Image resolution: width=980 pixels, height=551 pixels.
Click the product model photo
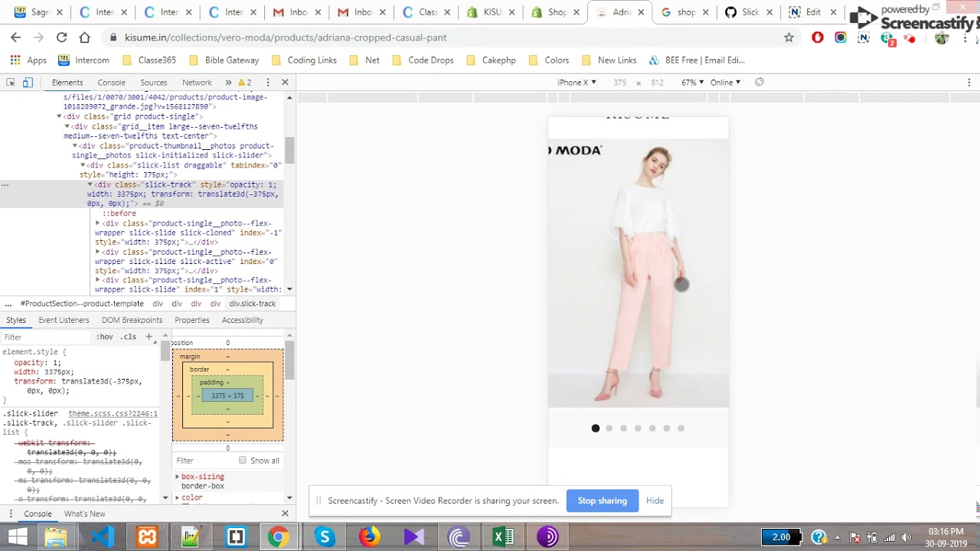coord(639,273)
